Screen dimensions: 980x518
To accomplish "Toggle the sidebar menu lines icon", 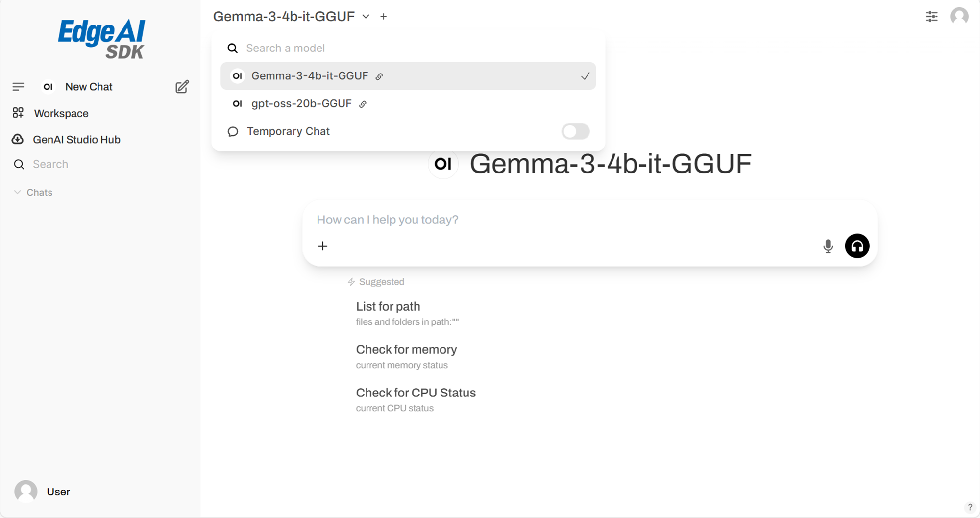I will click(x=18, y=87).
